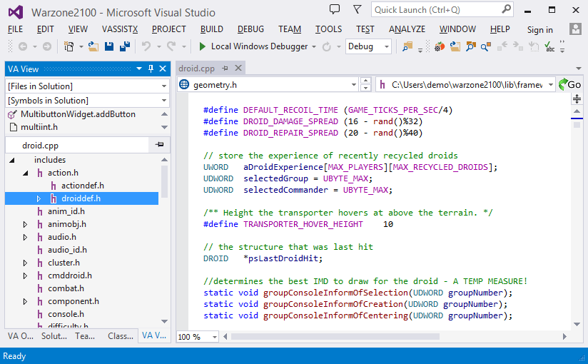Click the VA Find Symbol magnifier icon
588x364 pixels.
(x=471, y=46)
